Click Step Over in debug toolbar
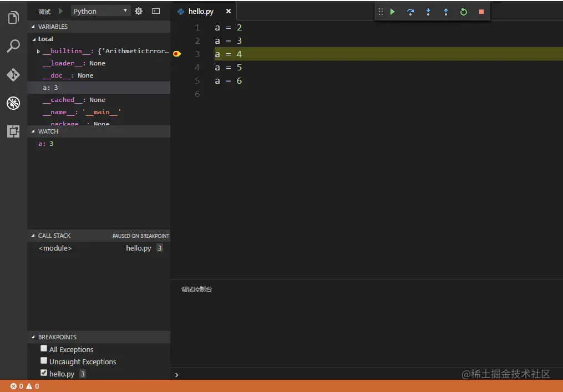The height and width of the screenshot is (392, 563). pos(410,12)
